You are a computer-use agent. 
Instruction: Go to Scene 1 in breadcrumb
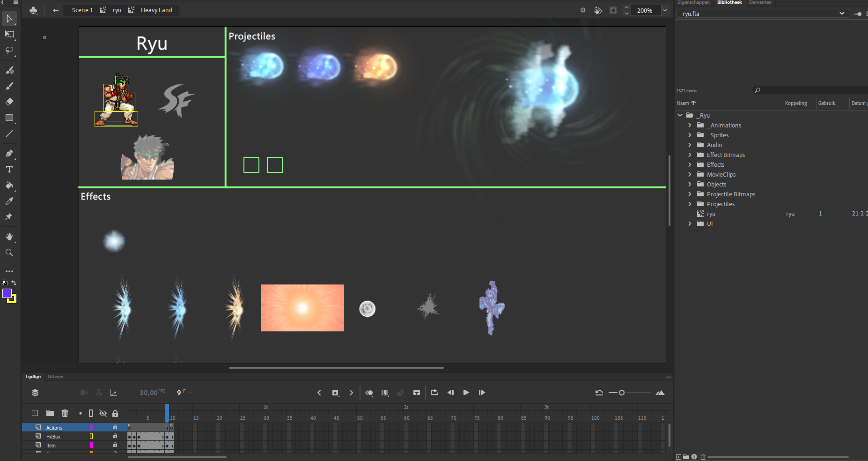pyautogui.click(x=82, y=10)
